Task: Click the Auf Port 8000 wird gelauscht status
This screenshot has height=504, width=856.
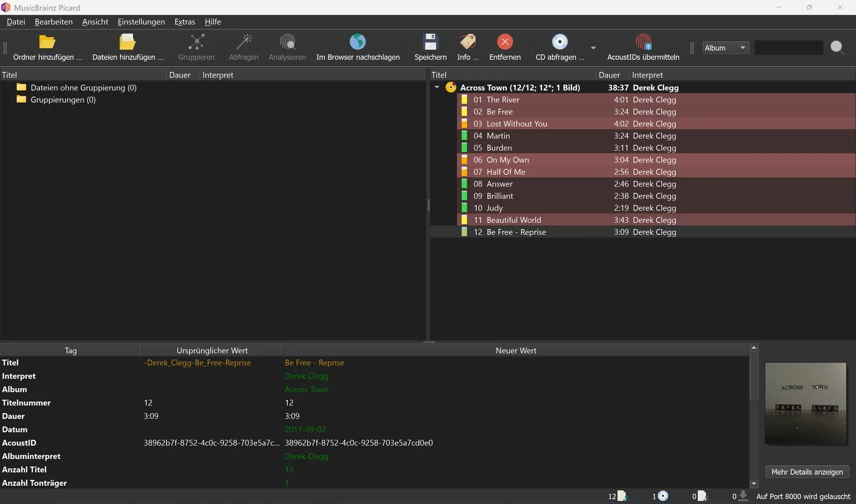Action: 803,497
